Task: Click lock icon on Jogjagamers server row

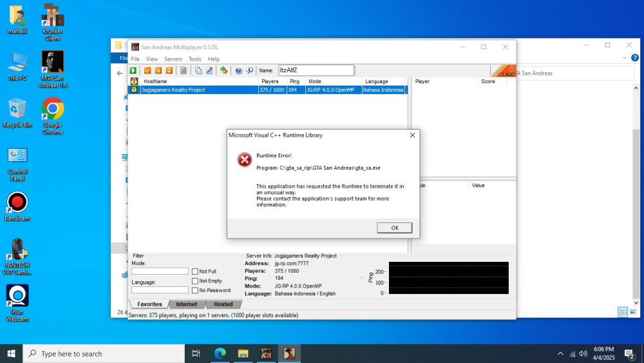Action: tap(134, 90)
